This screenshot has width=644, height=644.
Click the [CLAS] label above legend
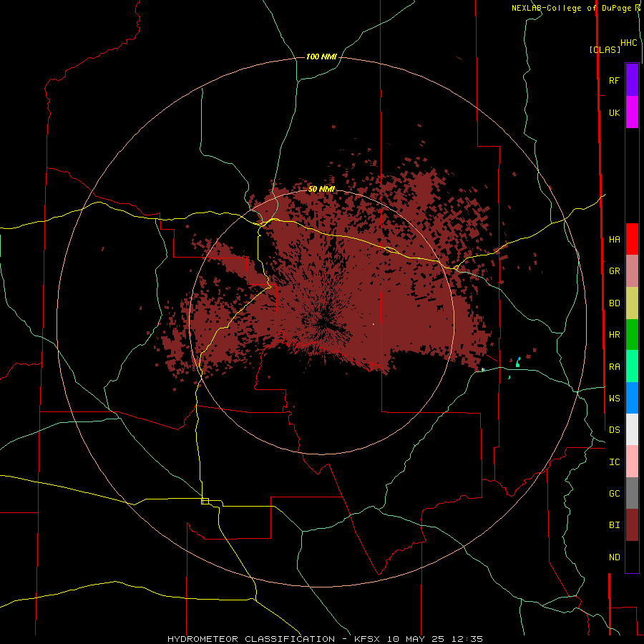(x=605, y=50)
